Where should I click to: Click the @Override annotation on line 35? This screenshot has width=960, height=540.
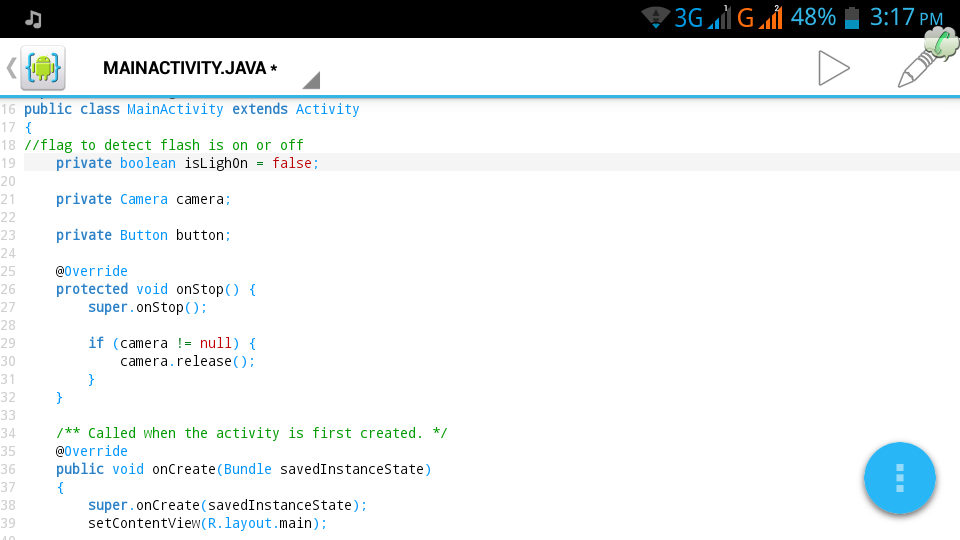point(92,451)
